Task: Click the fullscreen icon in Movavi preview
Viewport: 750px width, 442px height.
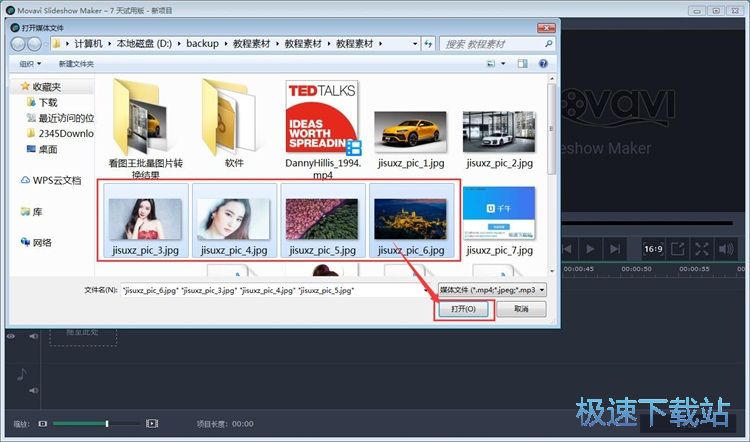Action: (x=702, y=249)
